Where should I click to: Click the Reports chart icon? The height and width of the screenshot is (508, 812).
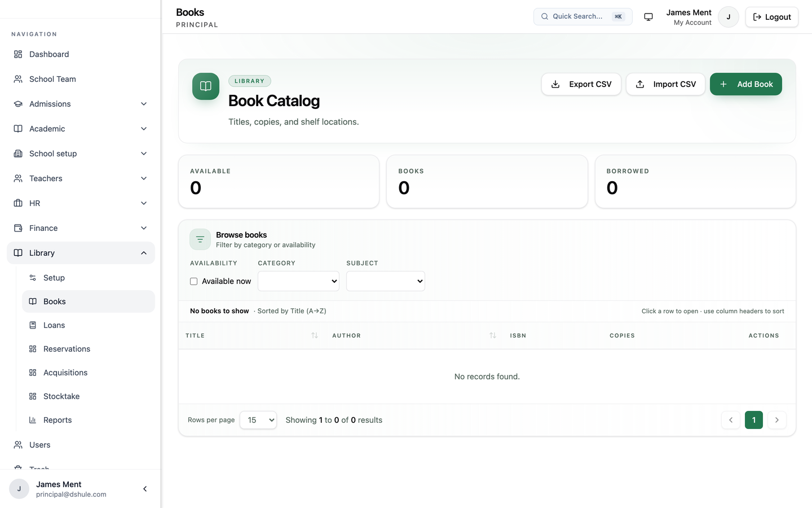[33, 420]
